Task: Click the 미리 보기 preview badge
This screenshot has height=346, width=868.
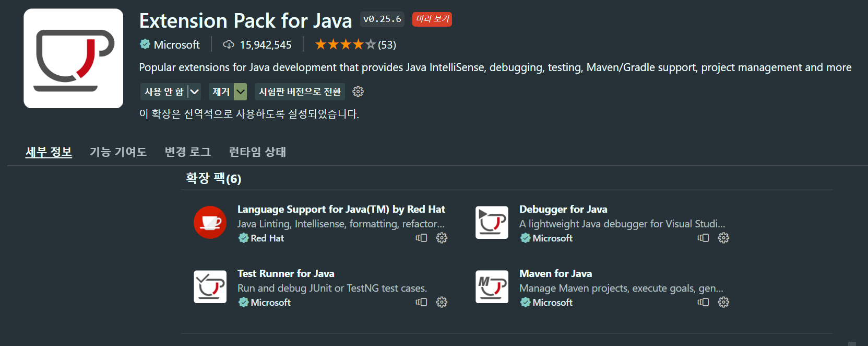Action: point(432,19)
